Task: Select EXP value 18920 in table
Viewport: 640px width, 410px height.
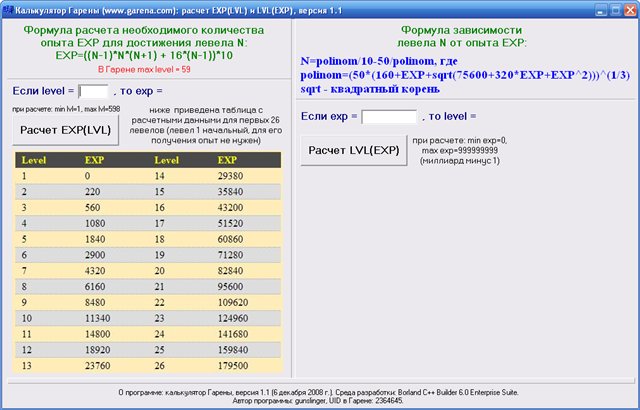Action: tap(98, 350)
